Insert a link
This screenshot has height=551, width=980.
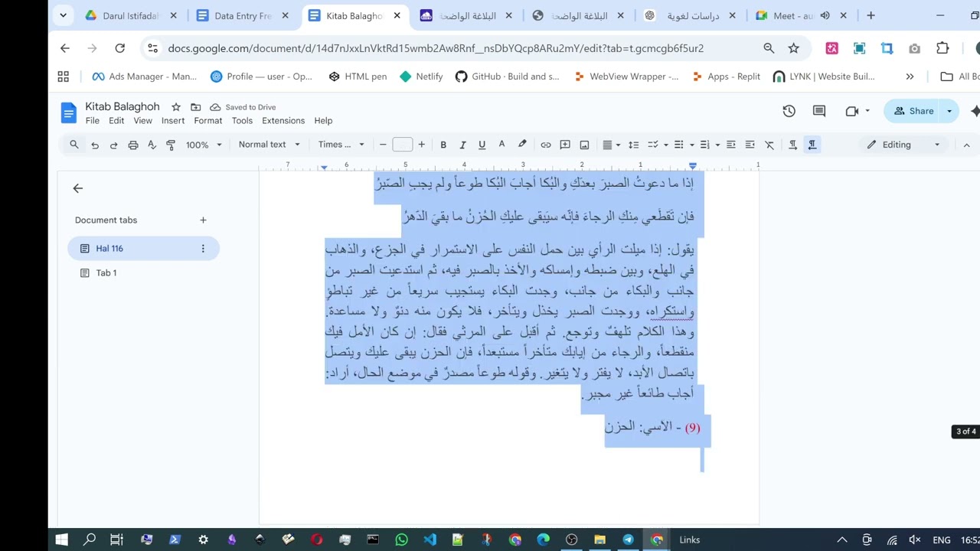pos(546,145)
